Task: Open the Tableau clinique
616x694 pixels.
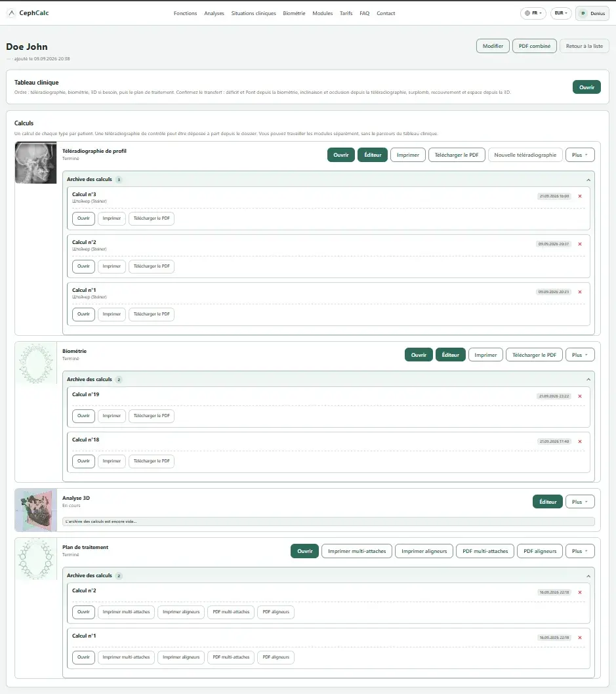Action: click(586, 87)
